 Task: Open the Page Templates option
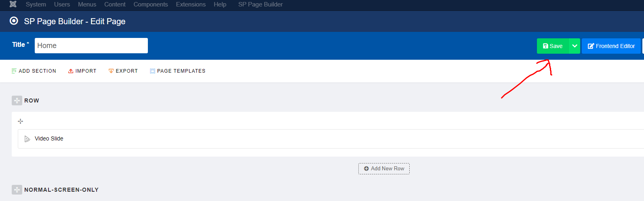pos(177,71)
